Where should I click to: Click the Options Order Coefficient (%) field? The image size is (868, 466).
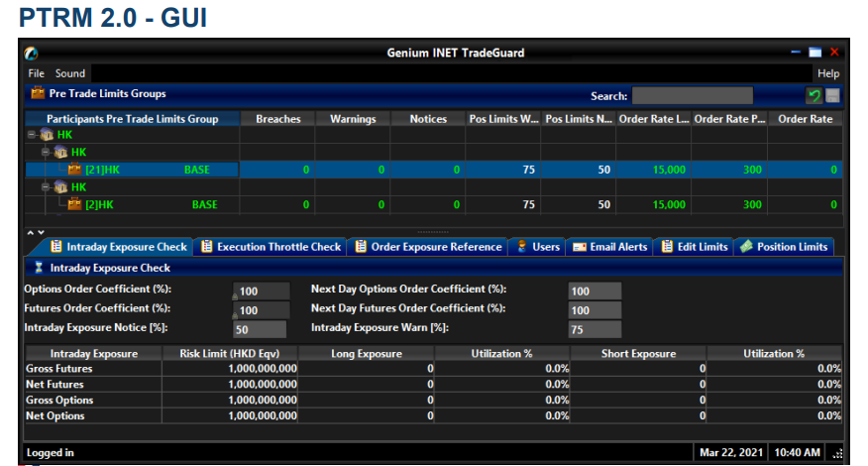click(262, 291)
